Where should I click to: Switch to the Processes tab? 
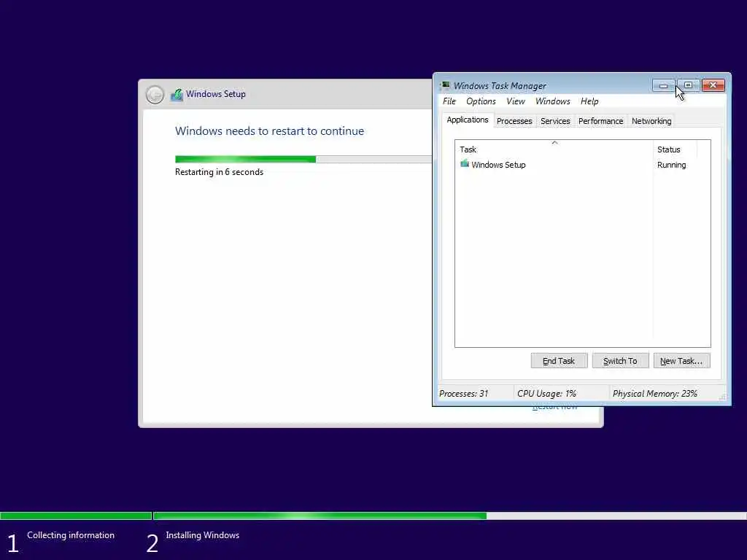(x=514, y=122)
